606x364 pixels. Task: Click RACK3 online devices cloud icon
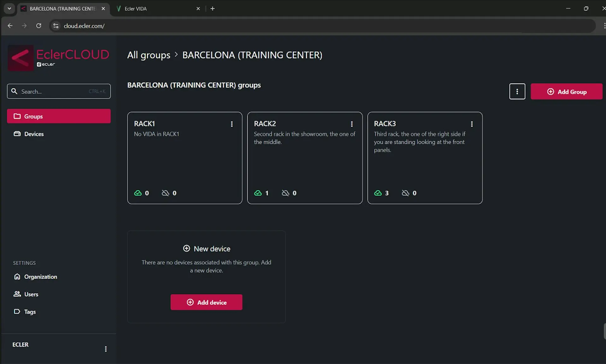click(x=378, y=193)
